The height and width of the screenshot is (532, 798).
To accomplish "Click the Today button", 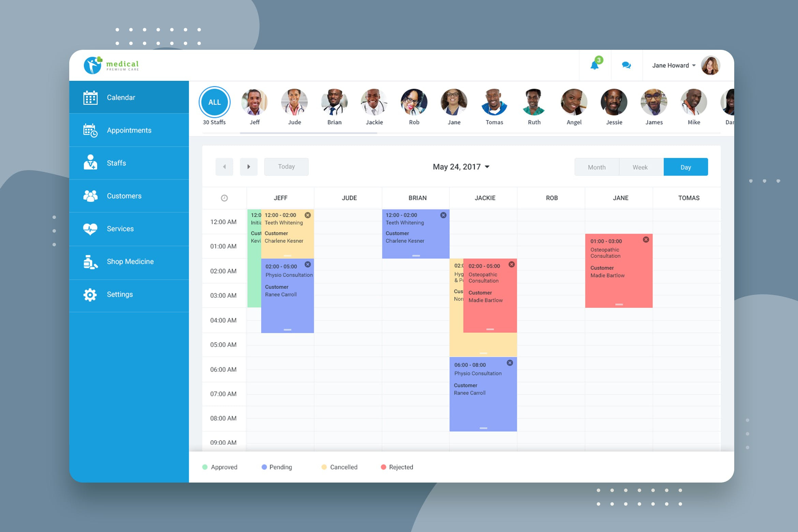I will tap(287, 166).
